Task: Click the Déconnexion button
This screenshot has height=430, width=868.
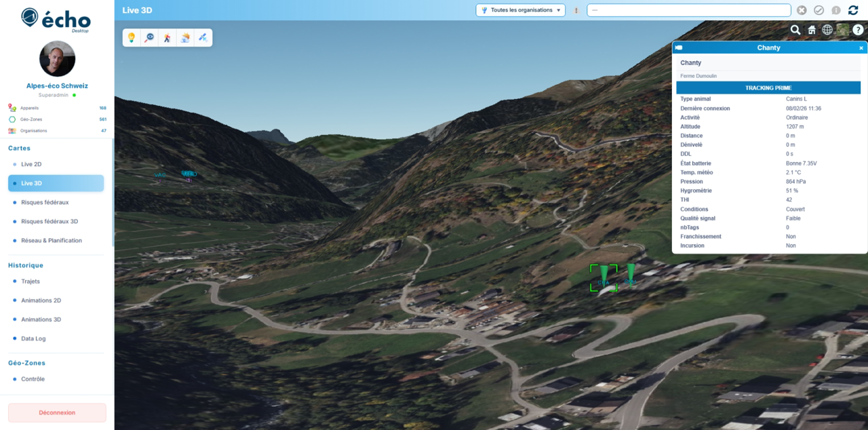Action: (x=56, y=412)
